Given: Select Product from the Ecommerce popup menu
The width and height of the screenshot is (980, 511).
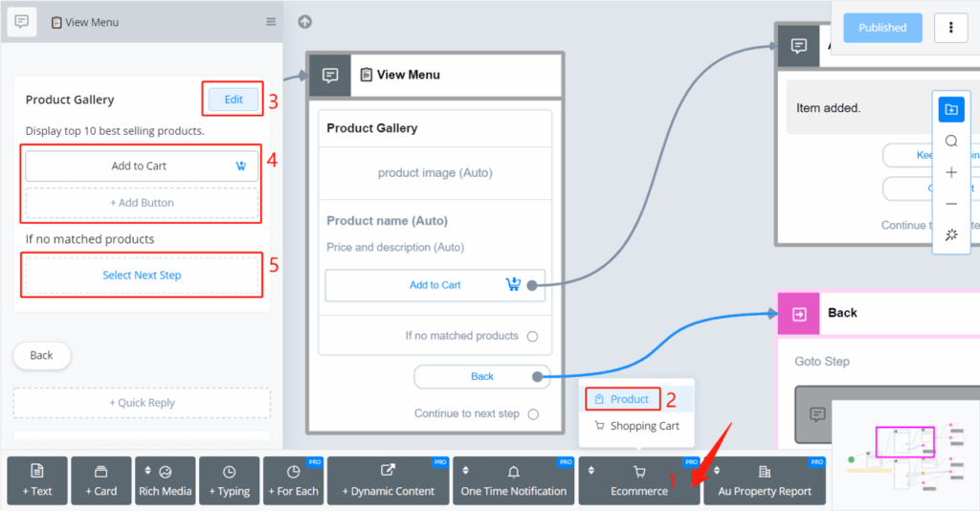Looking at the screenshot, I should [623, 399].
